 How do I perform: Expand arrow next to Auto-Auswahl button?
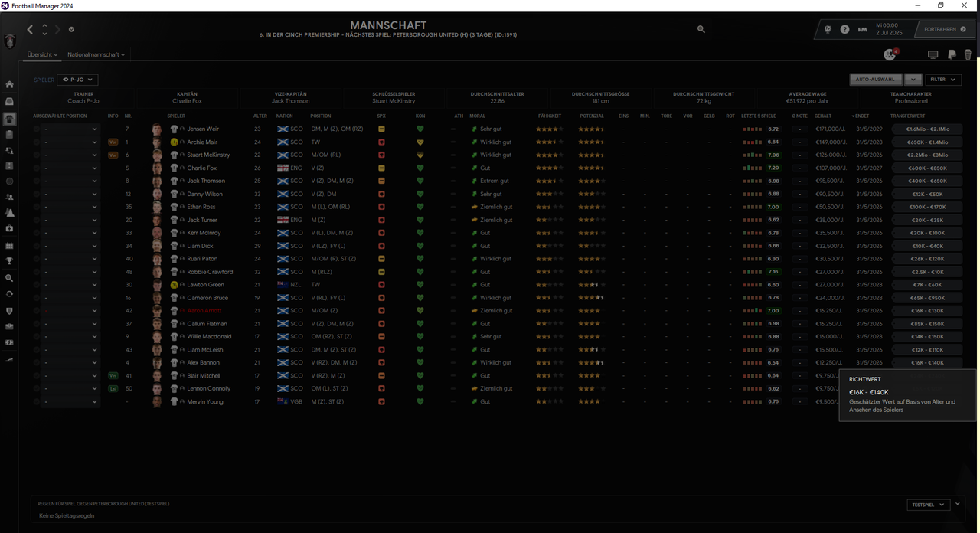click(913, 79)
